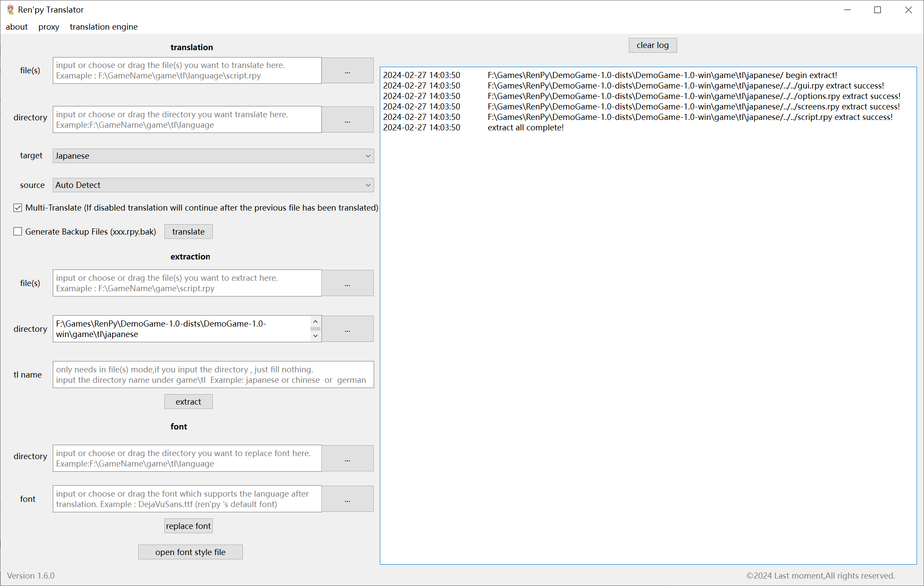924x586 pixels.
Task: Click the replace font button
Action: click(188, 526)
